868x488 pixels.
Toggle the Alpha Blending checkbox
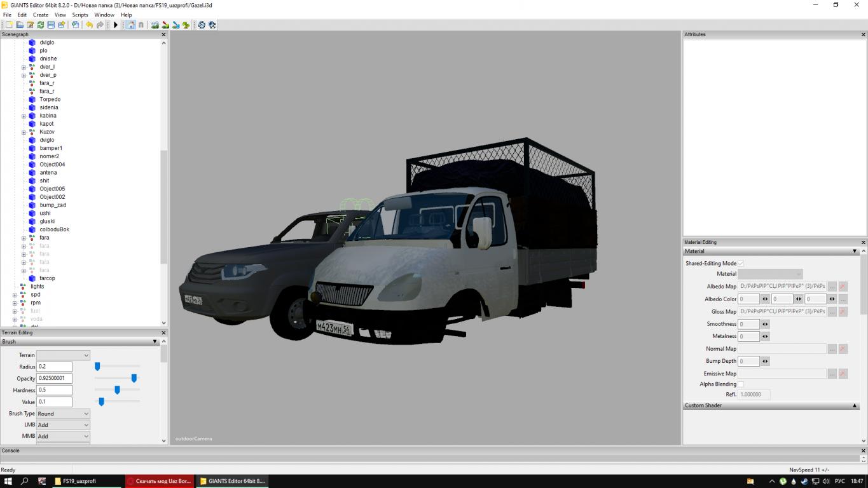click(x=740, y=384)
